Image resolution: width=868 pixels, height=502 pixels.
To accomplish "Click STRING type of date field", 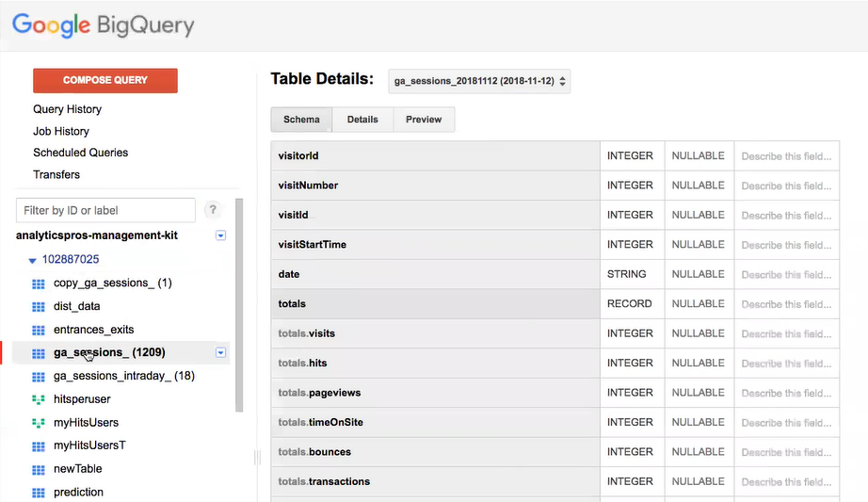I will [626, 274].
